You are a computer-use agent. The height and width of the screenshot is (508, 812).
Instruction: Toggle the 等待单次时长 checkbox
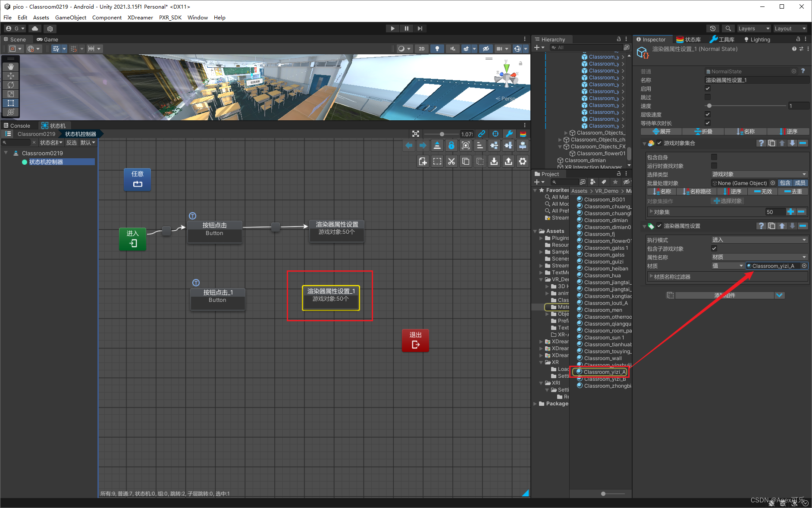click(x=708, y=123)
